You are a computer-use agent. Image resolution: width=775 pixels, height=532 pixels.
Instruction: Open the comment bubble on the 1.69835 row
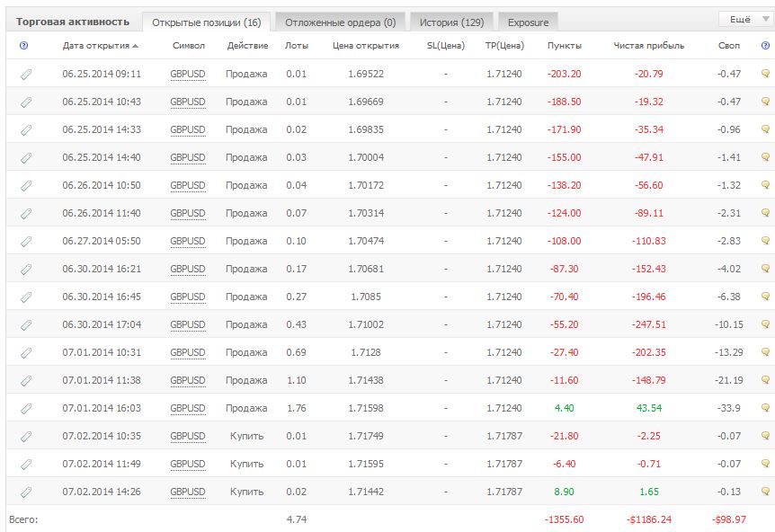click(x=765, y=129)
